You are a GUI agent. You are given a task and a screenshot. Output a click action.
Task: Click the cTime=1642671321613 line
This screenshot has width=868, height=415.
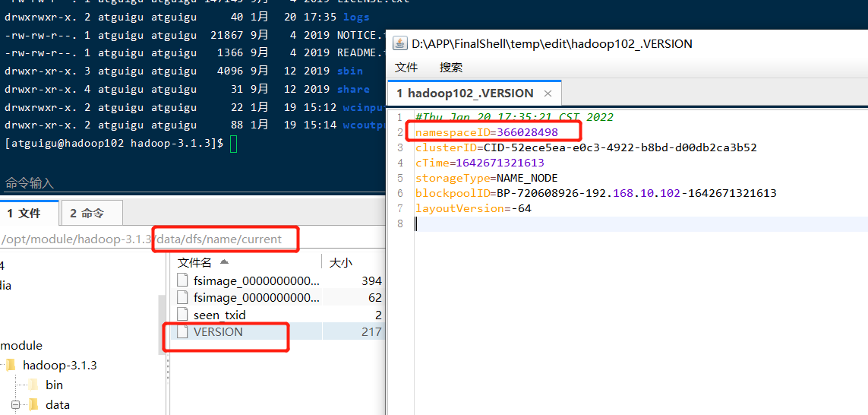click(479, 163)
